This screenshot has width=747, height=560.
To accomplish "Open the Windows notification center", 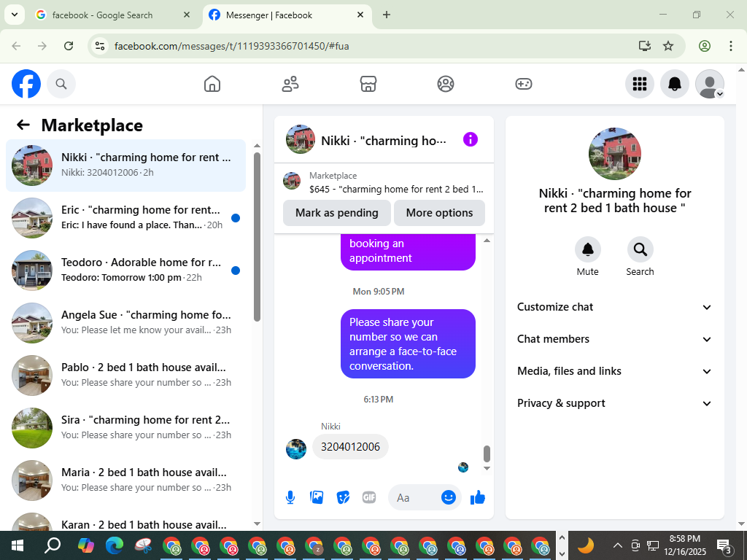I will tap(724, 545).
